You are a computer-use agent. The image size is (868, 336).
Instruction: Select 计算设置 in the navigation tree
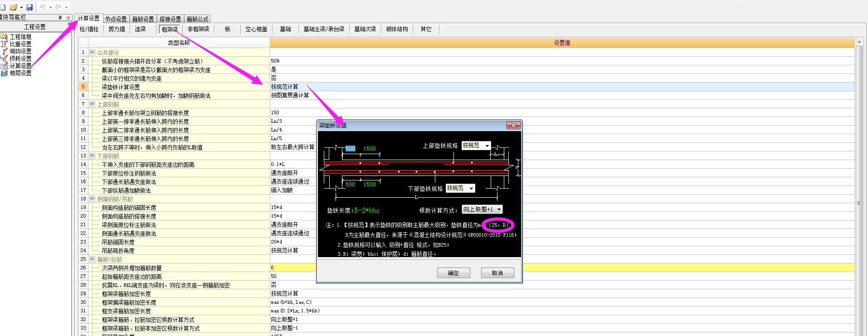[16, 66]
